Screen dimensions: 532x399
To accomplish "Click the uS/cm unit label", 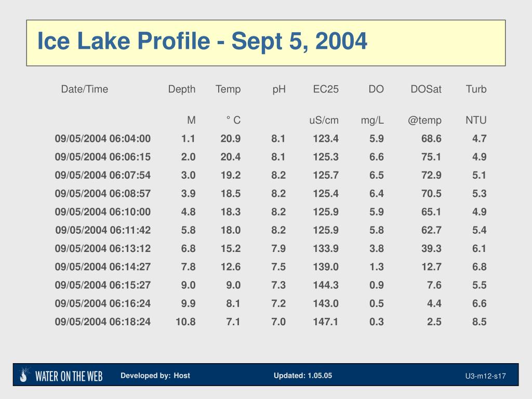I will point(324,120).
